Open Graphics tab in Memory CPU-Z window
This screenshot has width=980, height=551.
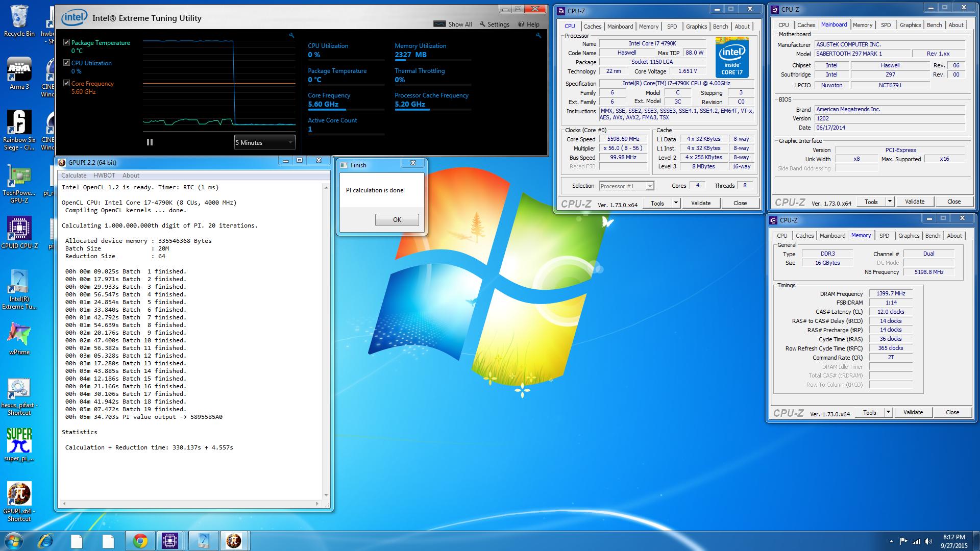[909, 236]
